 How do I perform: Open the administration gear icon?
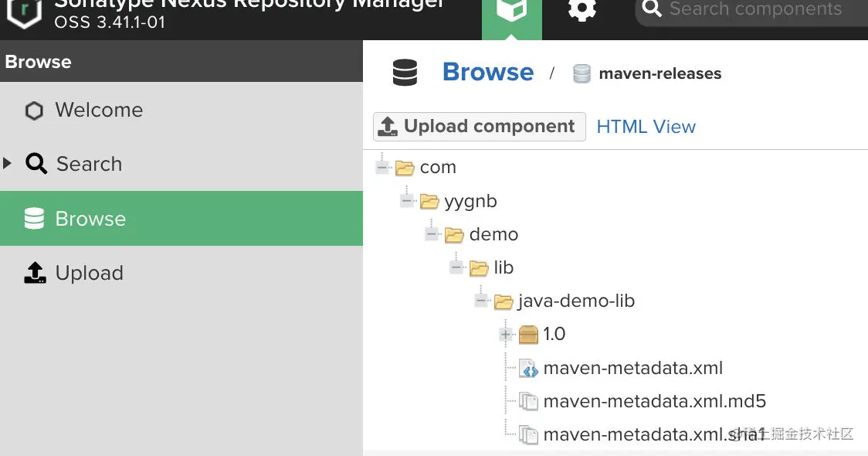pyautogui.click(x=582, y=11)
